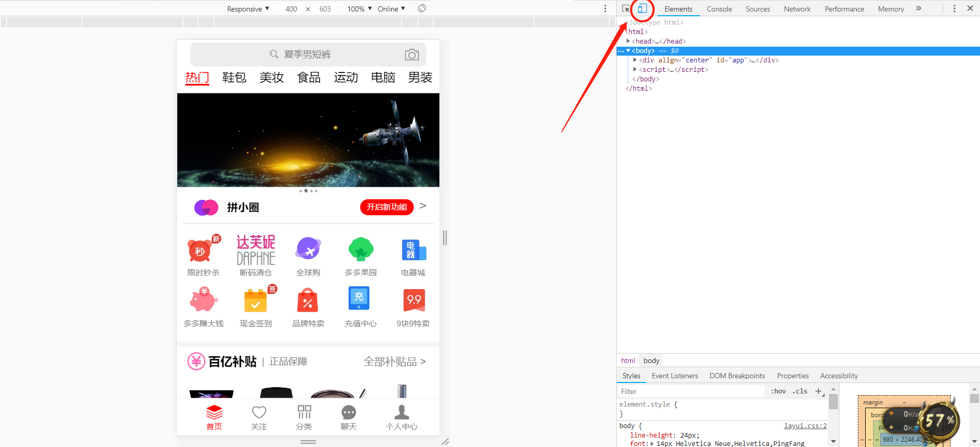Open the 100% zoom dropdown
Viewport: 980px width, 447px height.
coord(360,9)
